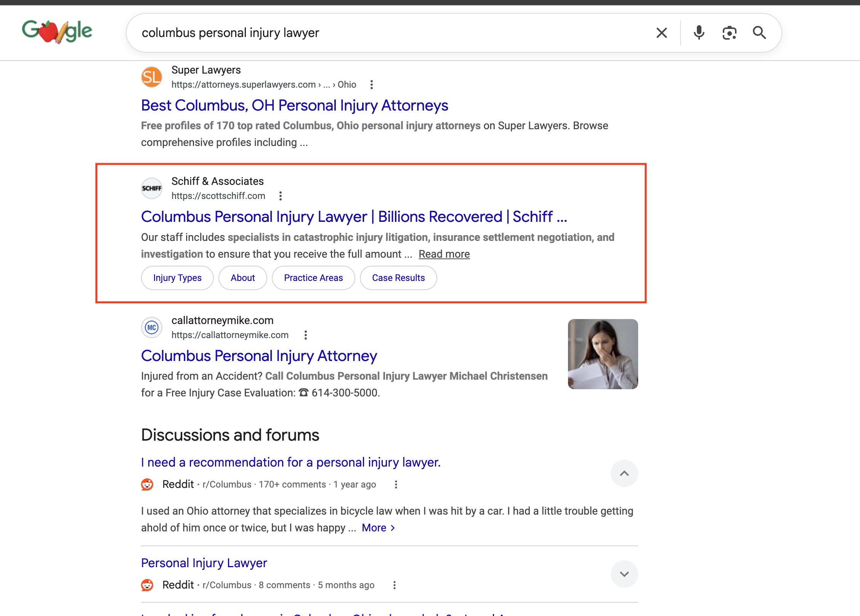This screenshot has width=860, height=616.
Task: Open I need a recommendation Reddit thread
Action: pos(291,462)
